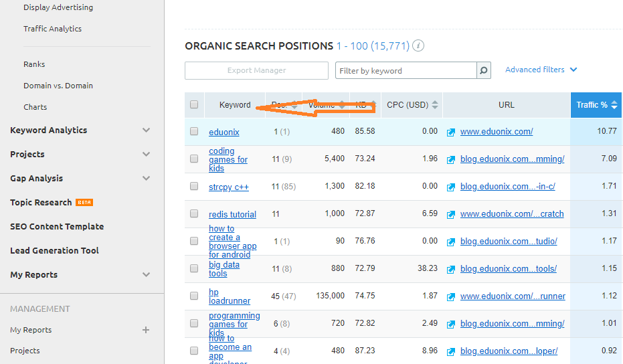Open the redis tutorial keyword link
This screenshot has height=364, width=623.
pyautogui.click(x=232, y=215)
